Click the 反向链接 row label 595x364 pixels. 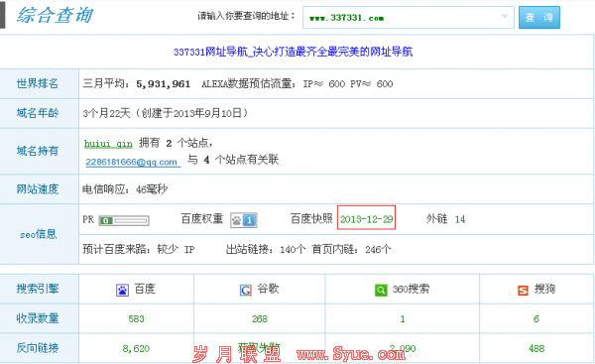[38, 348]
